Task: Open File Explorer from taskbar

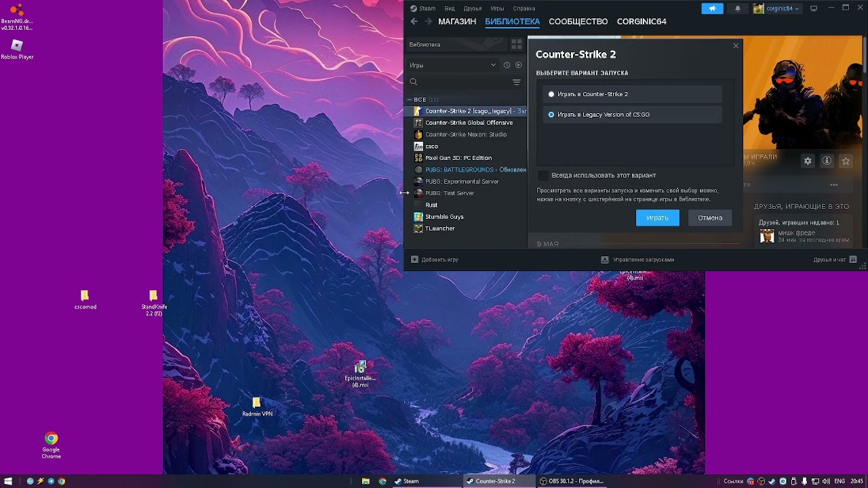Action: [x=366, y=481]
